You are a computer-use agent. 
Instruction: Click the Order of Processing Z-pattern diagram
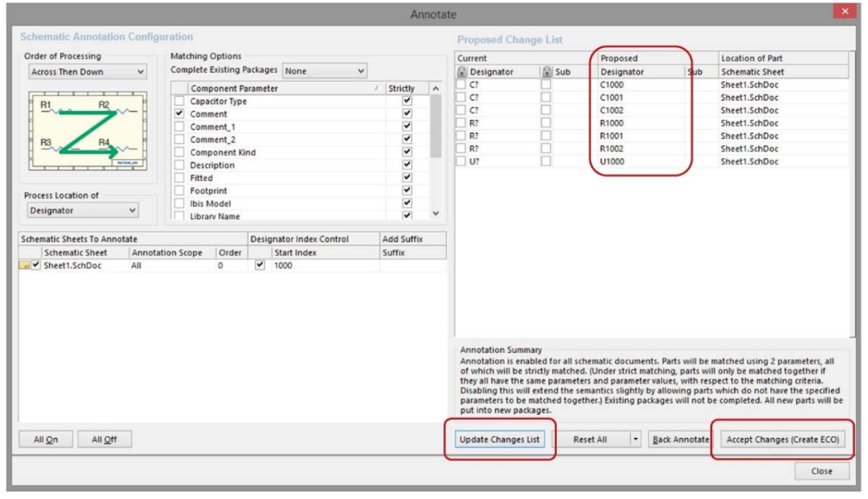pyautogui.click(x=87, y=130)
